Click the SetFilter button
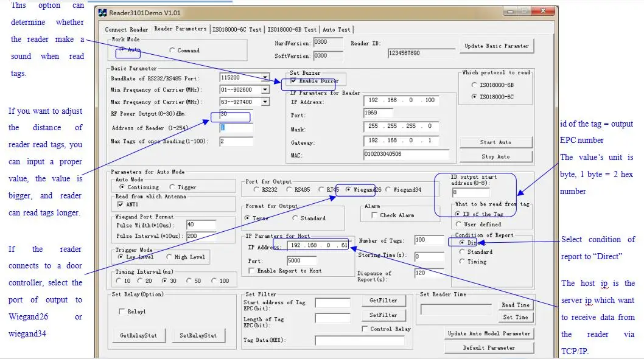644x359 pixels. tap(383, 315)
